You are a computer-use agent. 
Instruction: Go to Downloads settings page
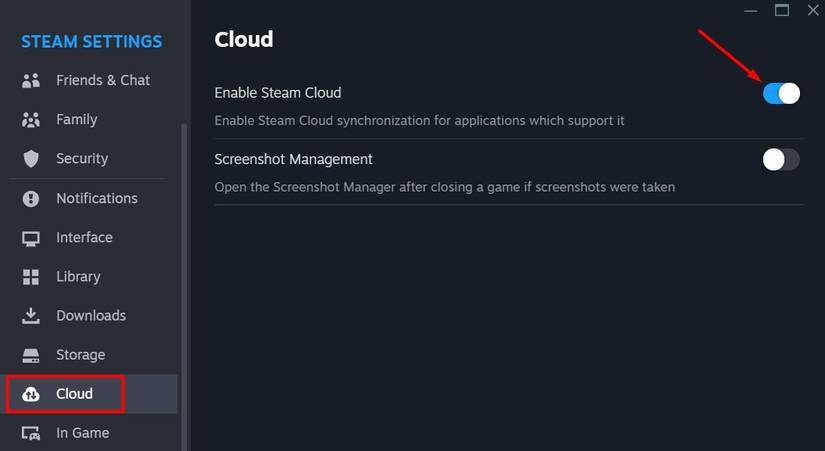click(x=91, y=316)
